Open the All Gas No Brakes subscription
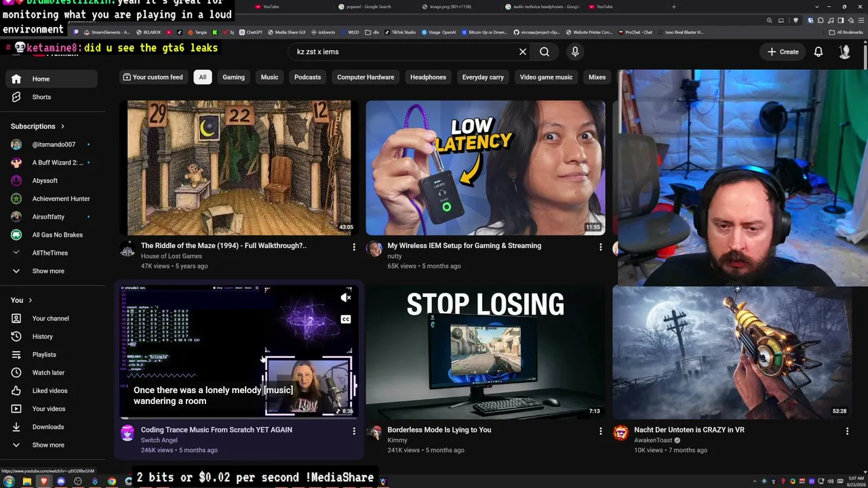The height and width of the screenshot is (488, 868). coord(52,235)
